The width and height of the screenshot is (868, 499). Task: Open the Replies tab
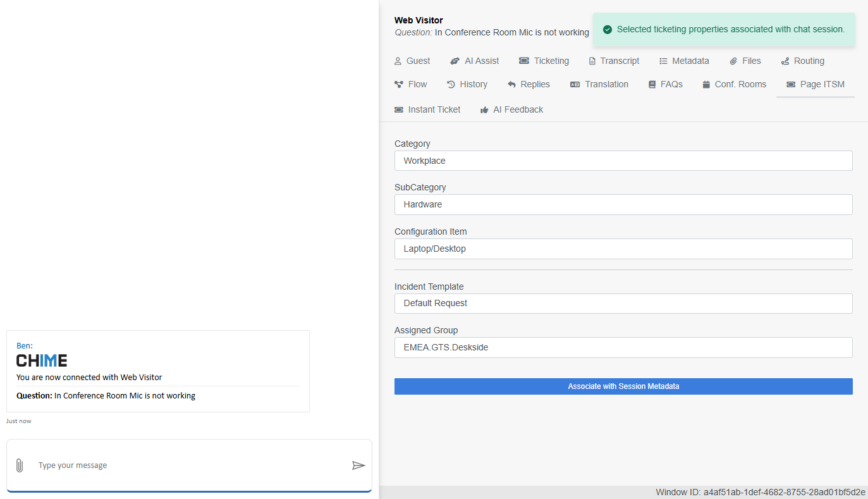click(x=529, y=85)
